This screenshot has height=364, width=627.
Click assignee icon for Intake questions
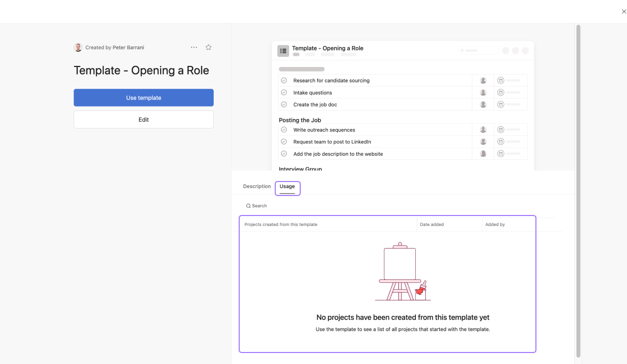483,92
